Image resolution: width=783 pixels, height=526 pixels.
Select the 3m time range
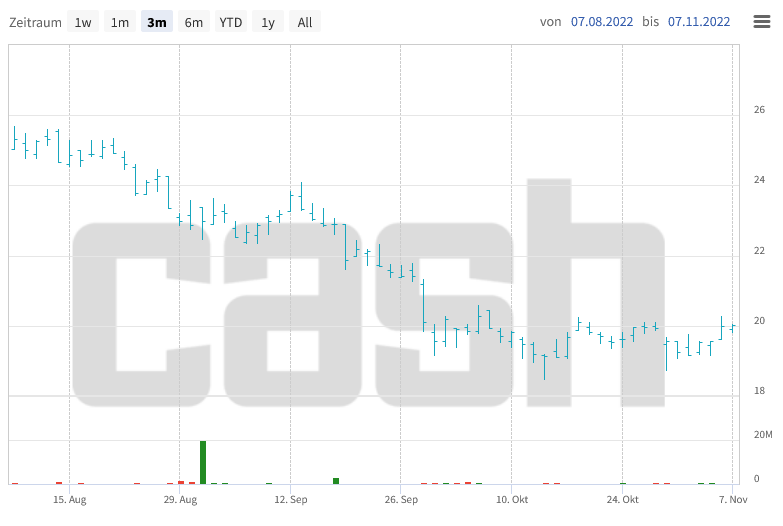click(x=157, y=22)
